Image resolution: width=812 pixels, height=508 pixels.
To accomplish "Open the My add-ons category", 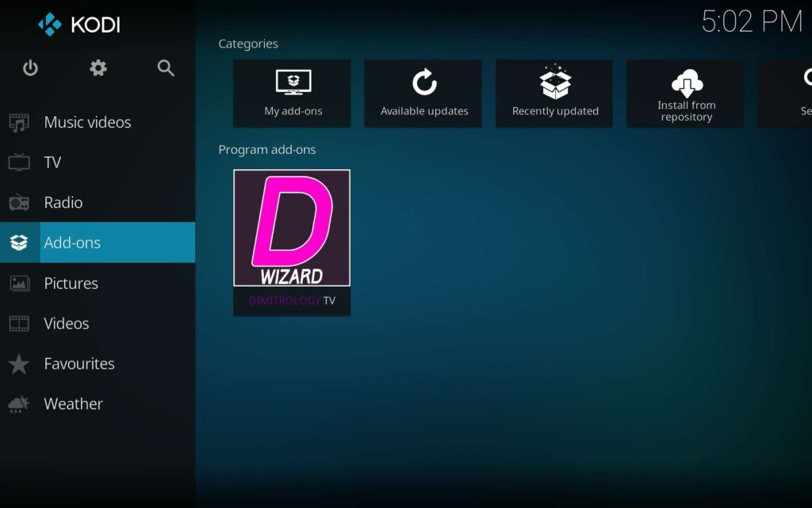I will pyautogui.click(x=292, y=94).
